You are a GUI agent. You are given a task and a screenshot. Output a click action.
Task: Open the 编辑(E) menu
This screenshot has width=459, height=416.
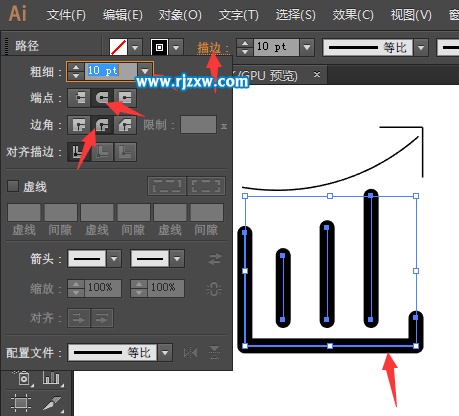(x=123, y=15)
